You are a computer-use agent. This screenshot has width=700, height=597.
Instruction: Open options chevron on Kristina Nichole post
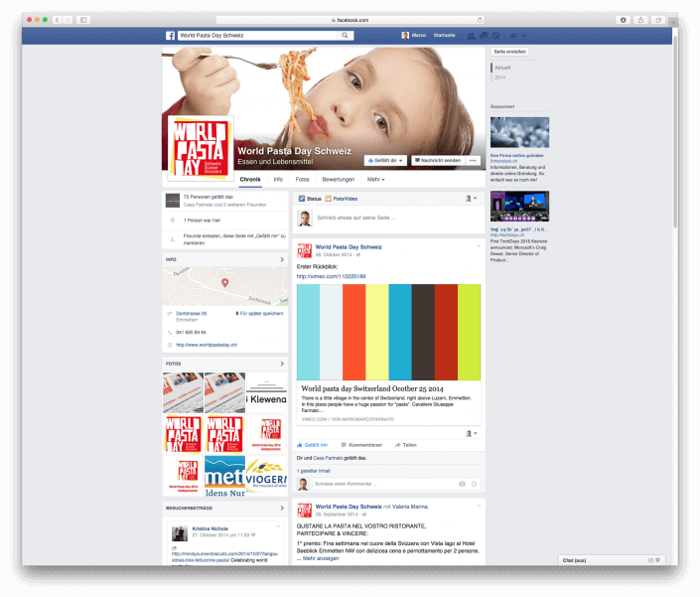278,526
